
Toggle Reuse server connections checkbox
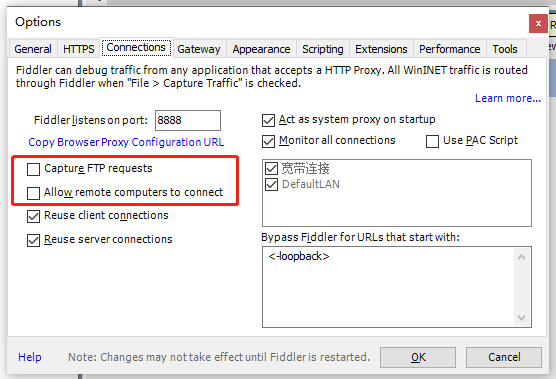[x=33, y=240]
